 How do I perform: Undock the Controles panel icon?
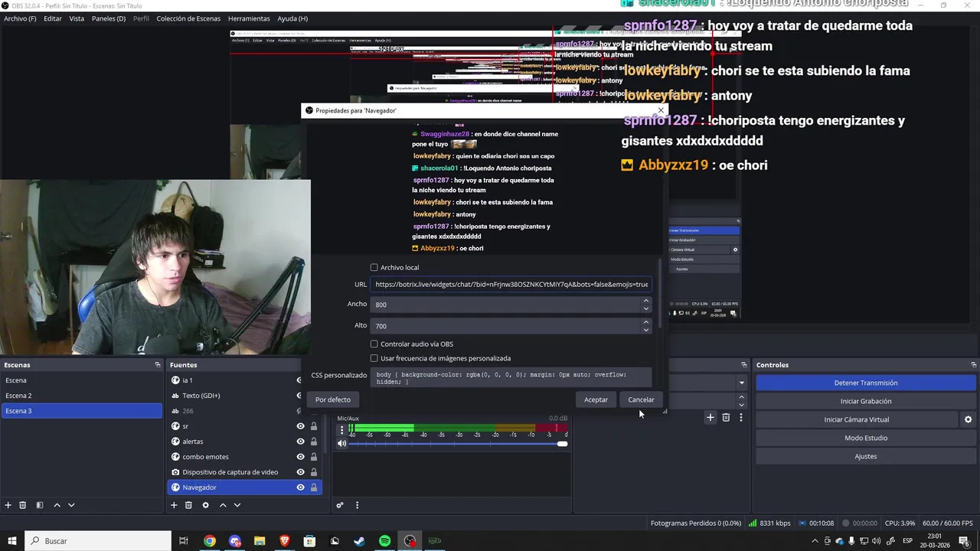click(974, 365)
